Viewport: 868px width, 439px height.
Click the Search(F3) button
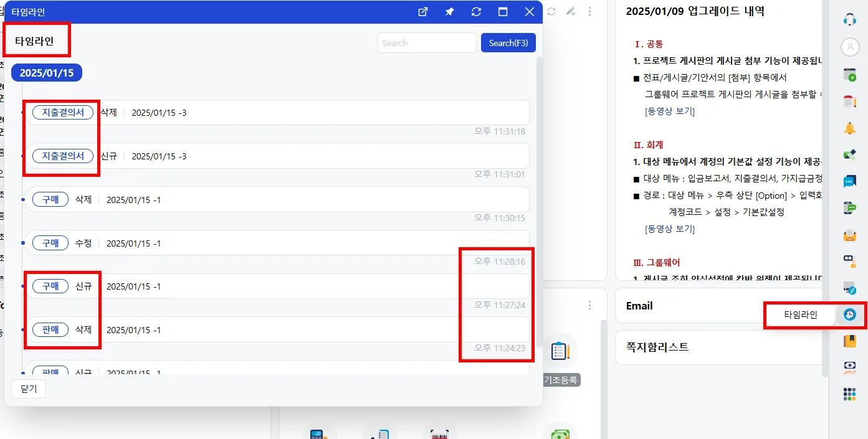click(x=508, y=43)
